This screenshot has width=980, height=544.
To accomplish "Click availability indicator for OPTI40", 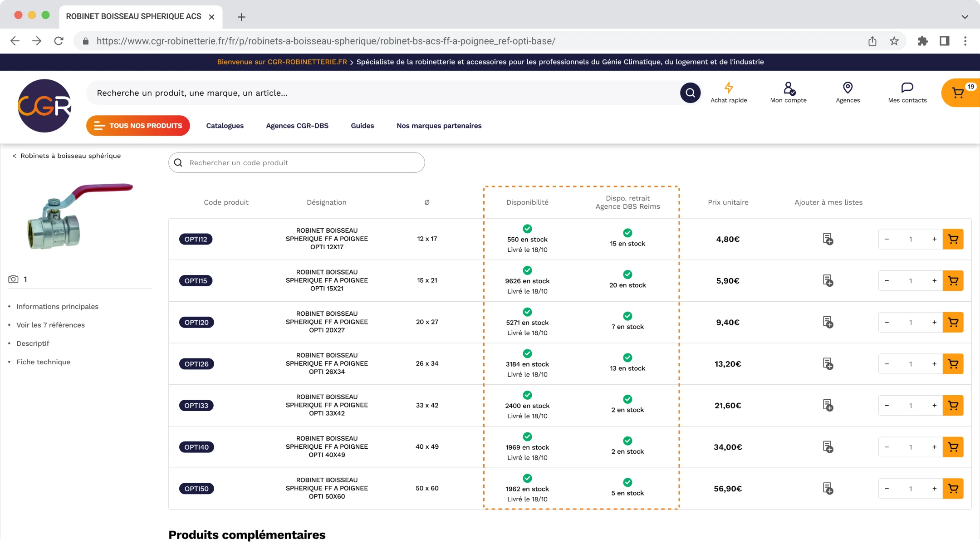I will point(527,436).
